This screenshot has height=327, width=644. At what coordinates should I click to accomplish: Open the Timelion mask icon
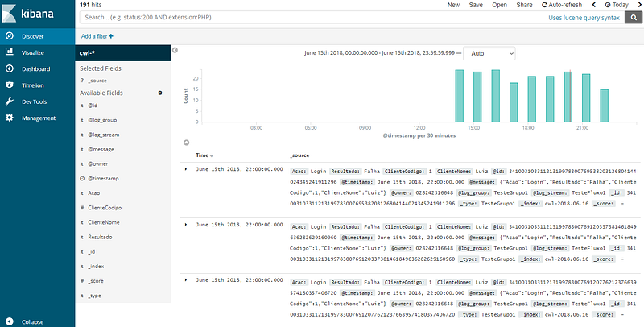pos(10,85)
